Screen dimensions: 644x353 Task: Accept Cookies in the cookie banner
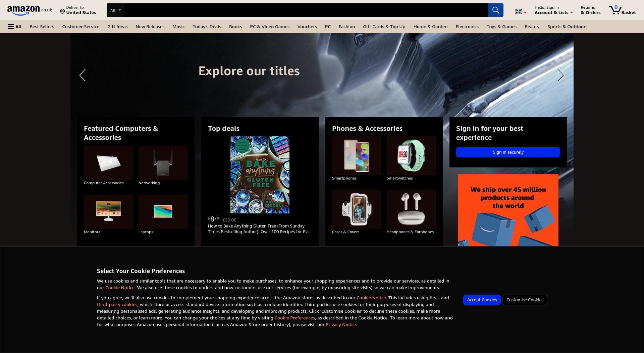coord(482,300)
